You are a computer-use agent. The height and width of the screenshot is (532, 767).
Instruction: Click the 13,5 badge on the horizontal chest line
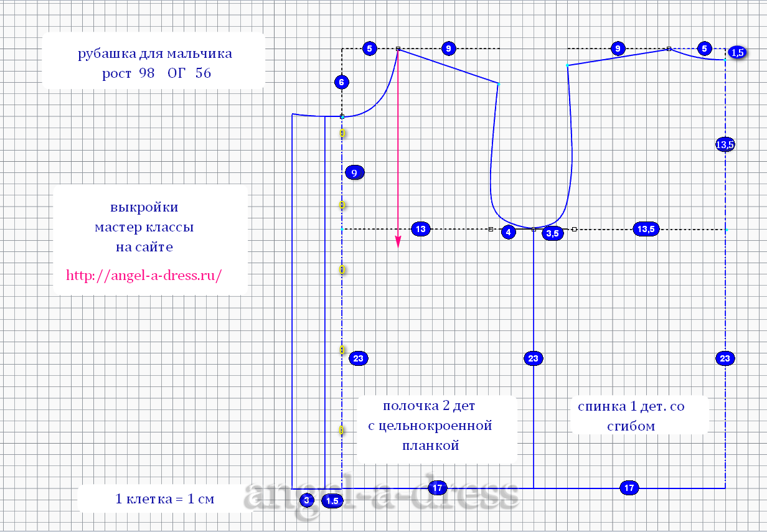pos(647,229)
